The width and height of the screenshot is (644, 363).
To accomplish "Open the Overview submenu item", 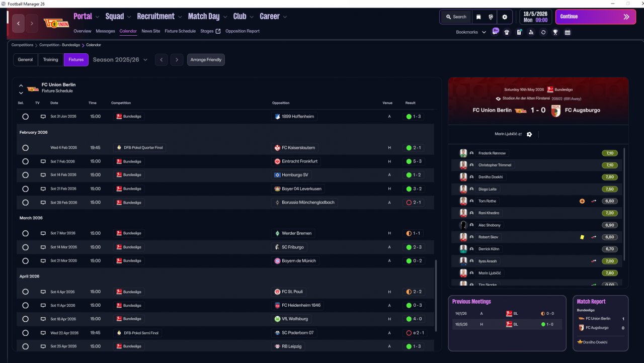I will click(83, 31).
